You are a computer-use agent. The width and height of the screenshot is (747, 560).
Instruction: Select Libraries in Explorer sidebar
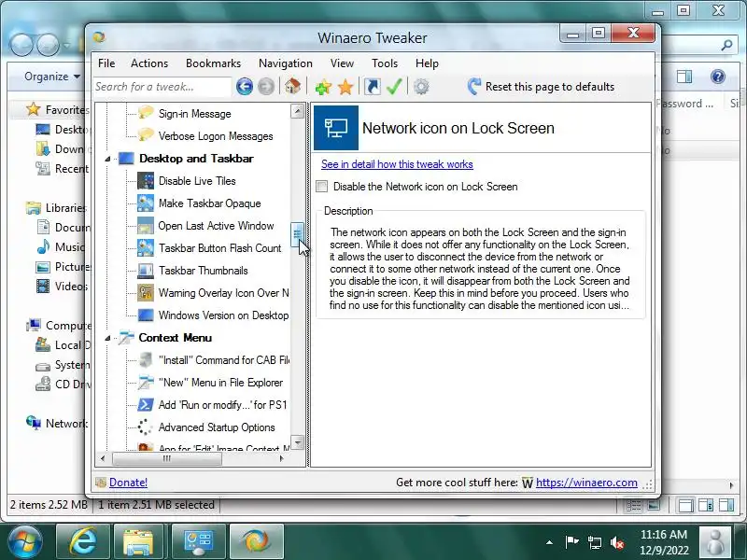point(56,207)
